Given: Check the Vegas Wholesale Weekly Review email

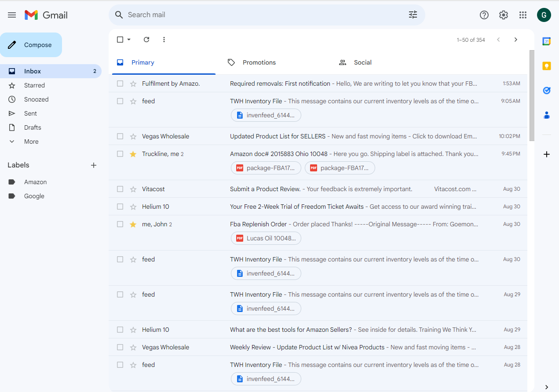Looking at the screenshot, I should pos(120,347).
